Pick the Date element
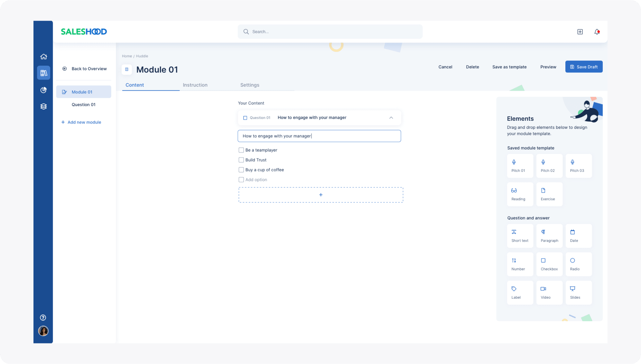The image size is (641, 364). pyautogui.click(x=579, y=236)
